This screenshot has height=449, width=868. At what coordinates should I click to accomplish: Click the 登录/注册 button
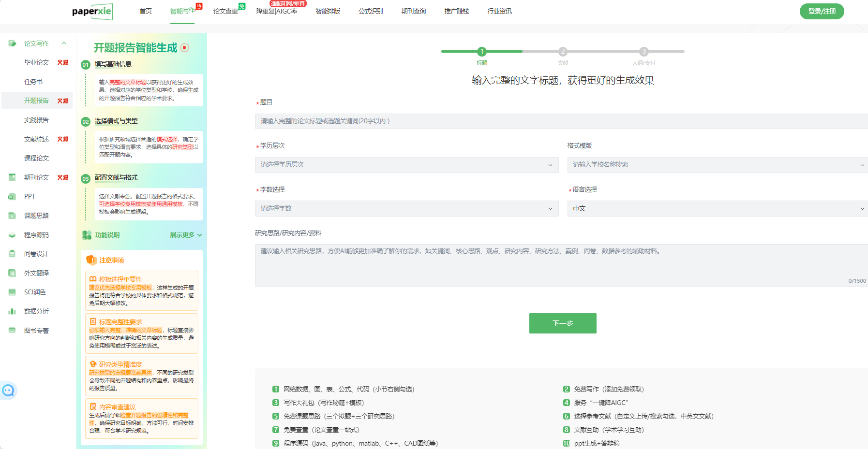[x=822, y=11]
